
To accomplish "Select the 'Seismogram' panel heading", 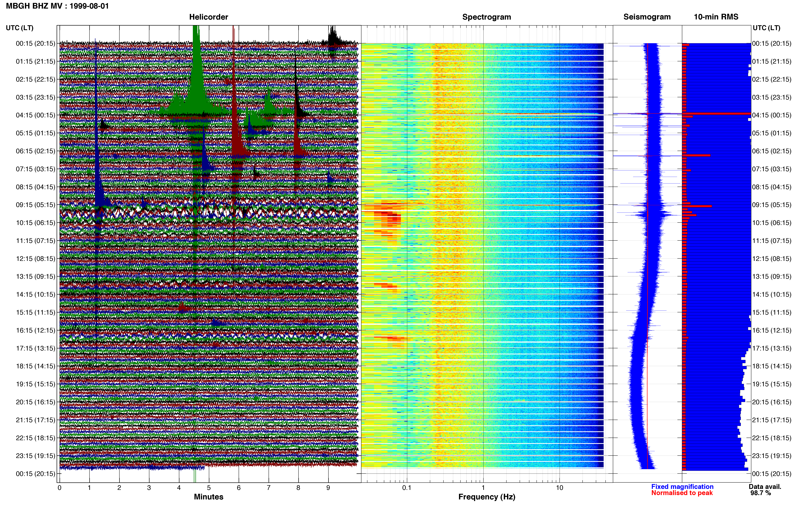I will 647,17.
